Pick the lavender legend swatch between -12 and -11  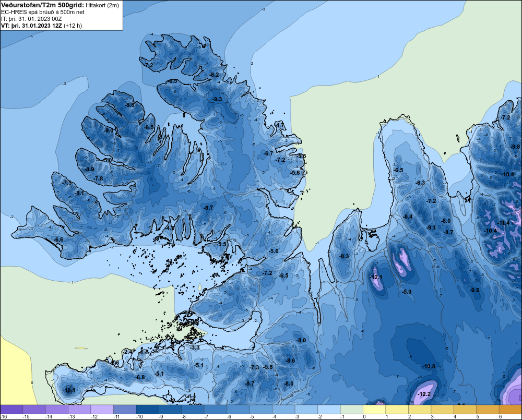[102, 410]
